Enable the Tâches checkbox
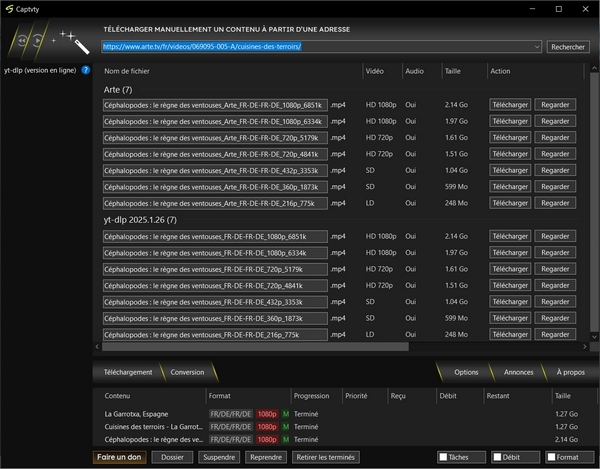Screen dimensions: 600x469 click(444, 457)
